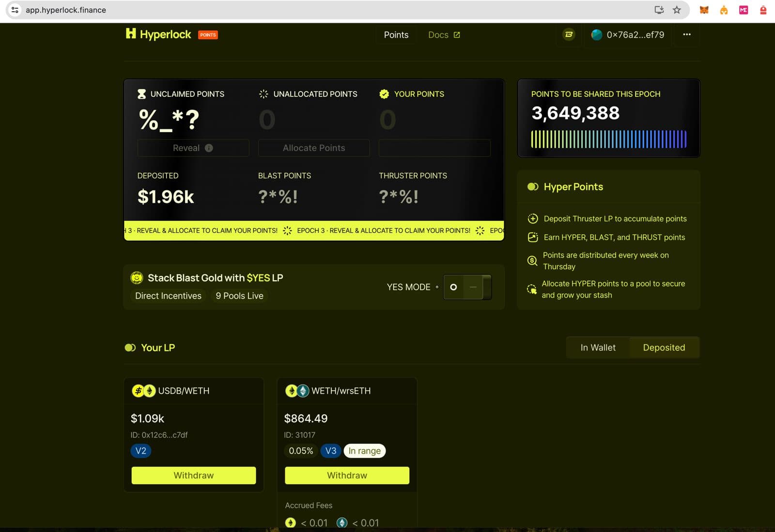Withdraw the USDB/WETH position
Viewport: 775px width, 532px height.
point(194,475)
